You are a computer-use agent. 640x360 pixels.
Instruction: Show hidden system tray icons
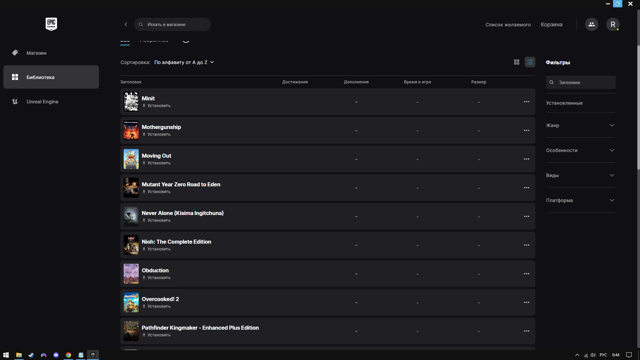[577, 355]
